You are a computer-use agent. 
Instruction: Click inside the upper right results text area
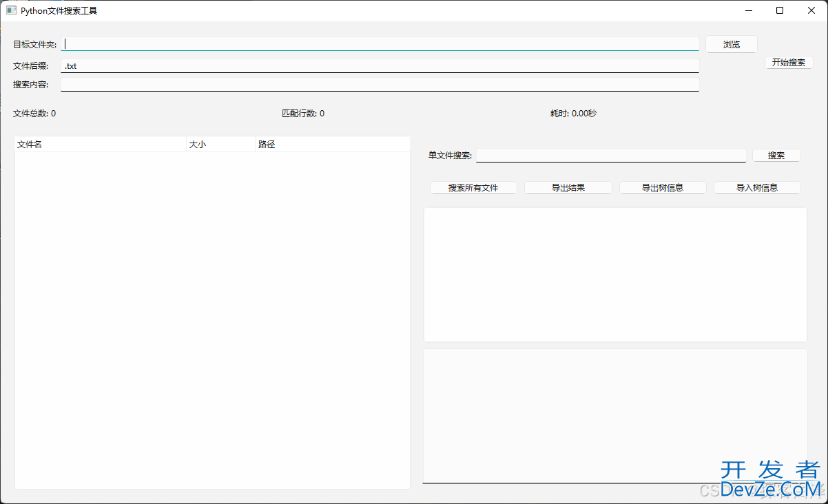(x=615, y=274)
